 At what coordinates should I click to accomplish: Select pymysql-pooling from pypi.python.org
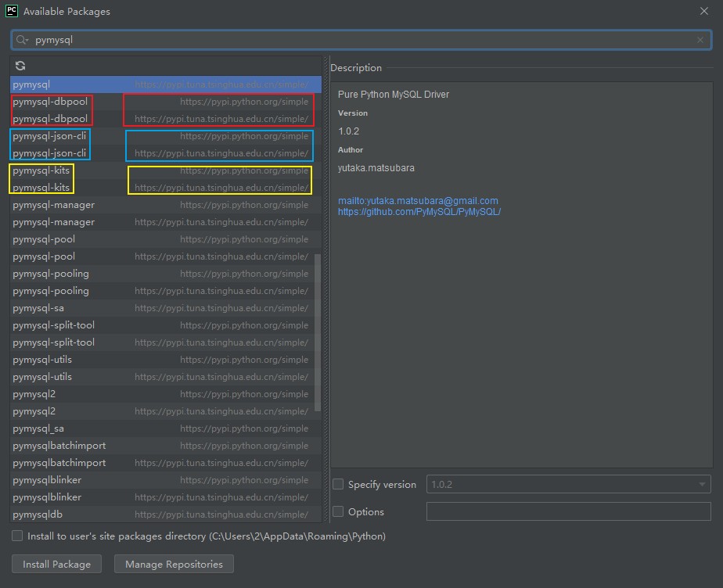coord(166,274)
